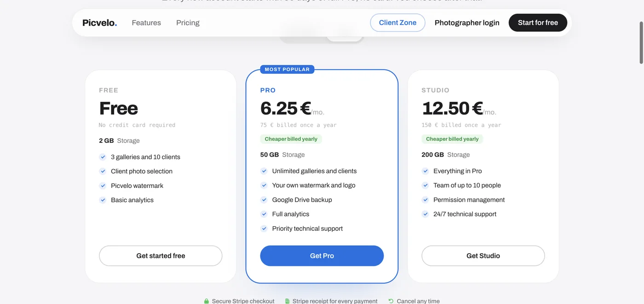
Task: Click check icon for Client photo selection
Action: pos(103,171)
